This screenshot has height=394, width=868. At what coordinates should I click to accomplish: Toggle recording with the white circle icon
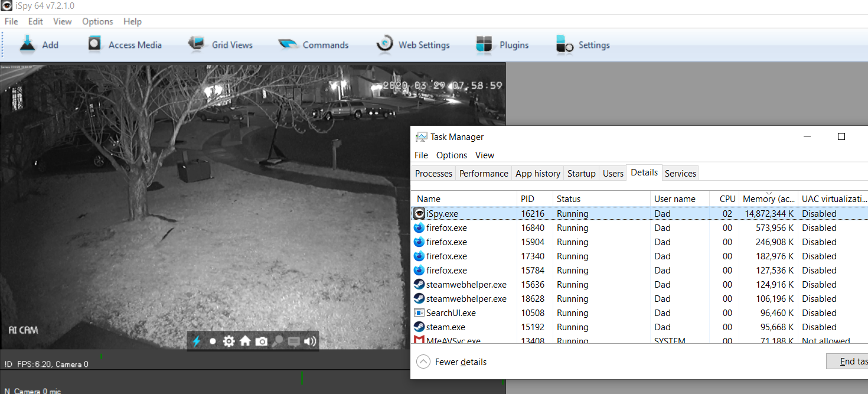pyautogui.click(x=213, y=341)
